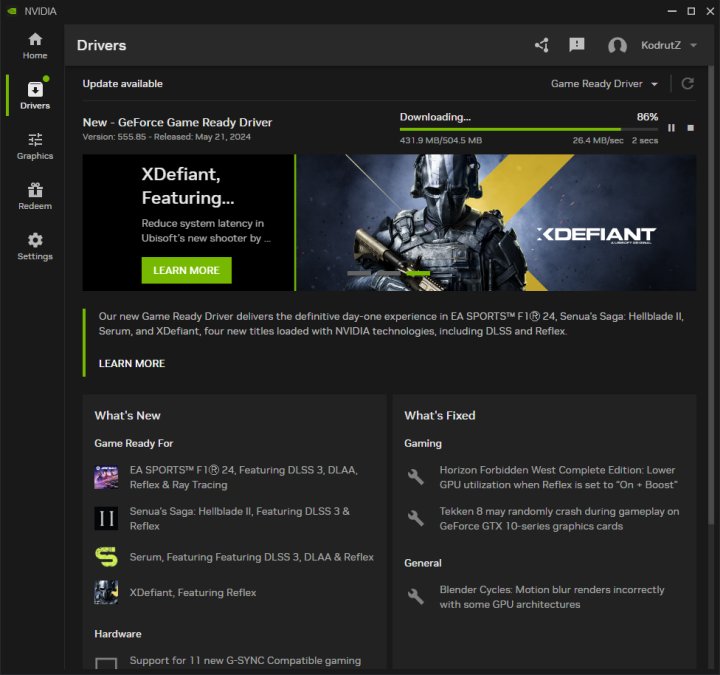Click 'Support for 11 new G-SYNC Compatible' text
The image size is (720, 675).
coord(245,660)
